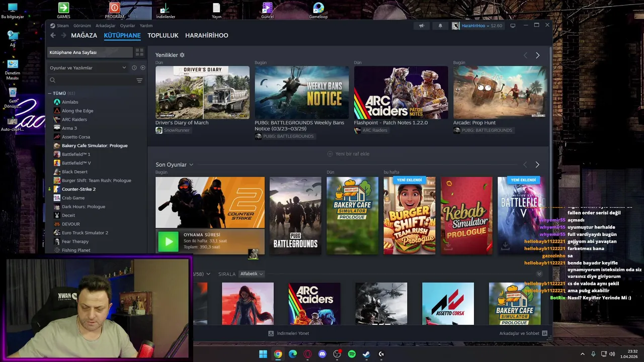Collapse shelf with chevron at right of SIRALA row
This screenshot has height=362, width=644.
(539, 274)
